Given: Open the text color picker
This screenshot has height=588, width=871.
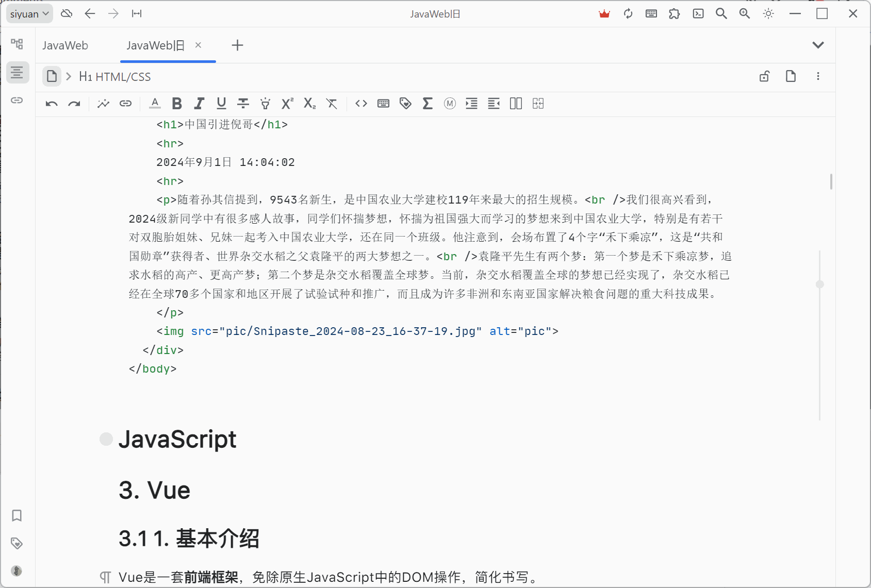Looking at the screenshot, I should tap(154, 104).
